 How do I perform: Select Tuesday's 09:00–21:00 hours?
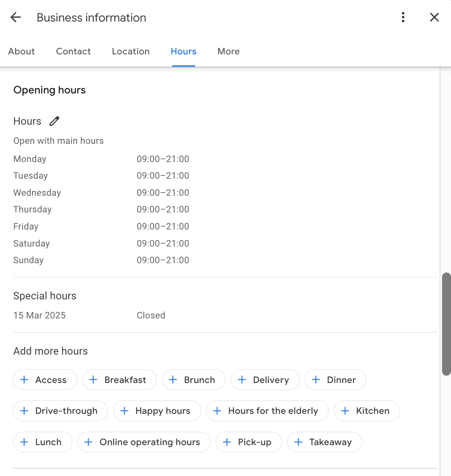coord(163,175)
